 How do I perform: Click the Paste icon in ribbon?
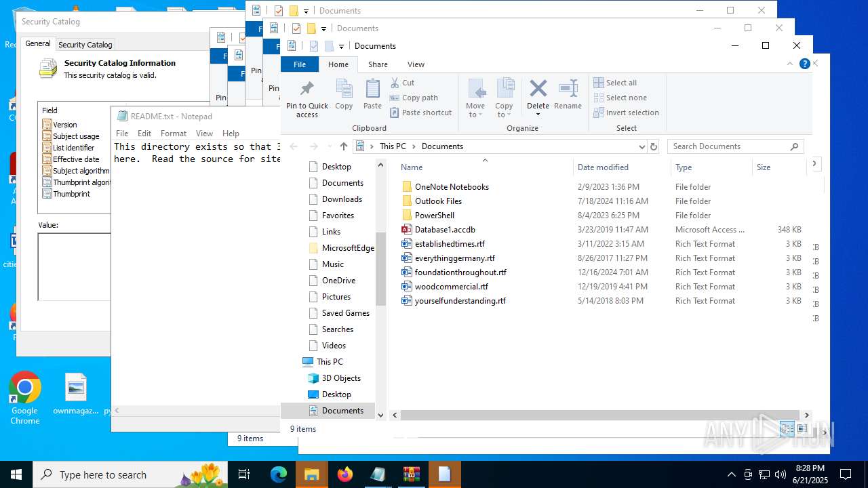point(372,89)
